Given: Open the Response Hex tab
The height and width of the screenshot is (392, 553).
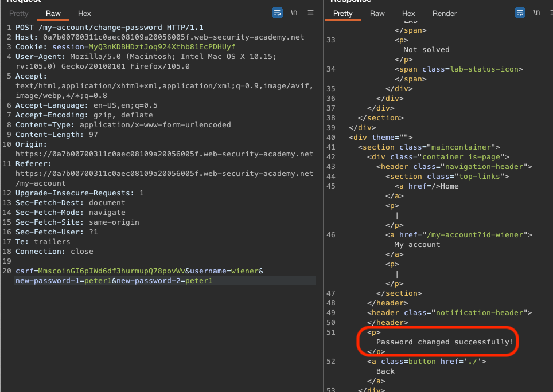Looking at the screenshot, I should click(x=408, y=13).
